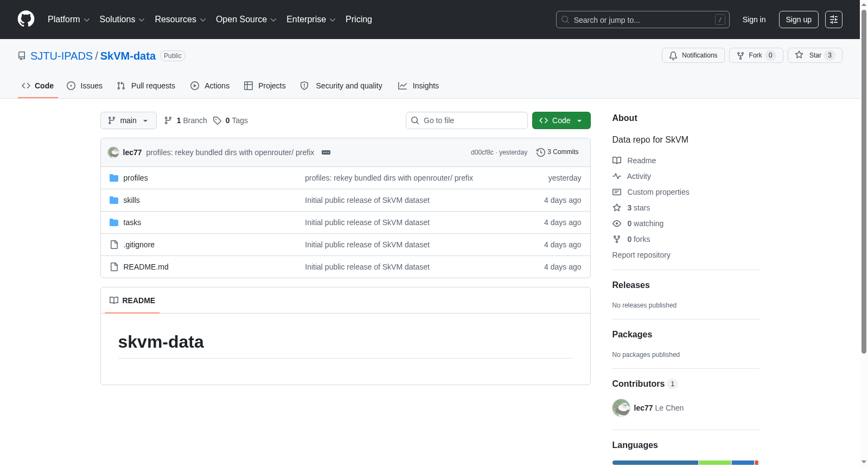
Task: Click the search magnifier icon in the header
Action: (x=565, y=20)
